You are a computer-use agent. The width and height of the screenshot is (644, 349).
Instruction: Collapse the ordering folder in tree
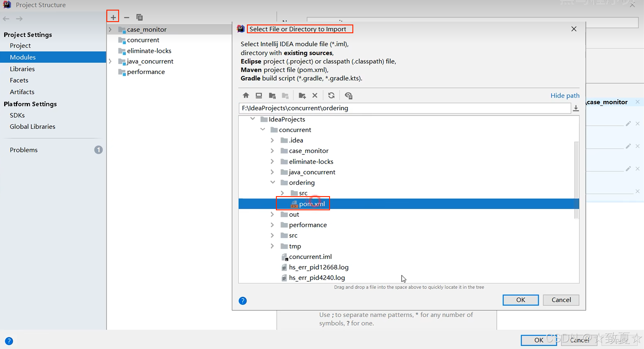pos(273,183)
